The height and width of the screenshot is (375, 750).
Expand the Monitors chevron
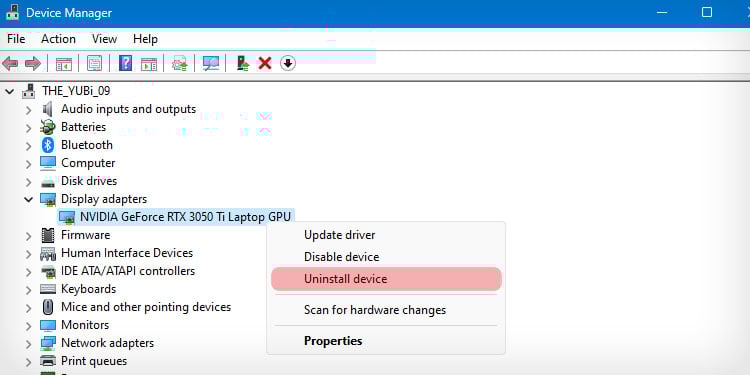[29, 326]
